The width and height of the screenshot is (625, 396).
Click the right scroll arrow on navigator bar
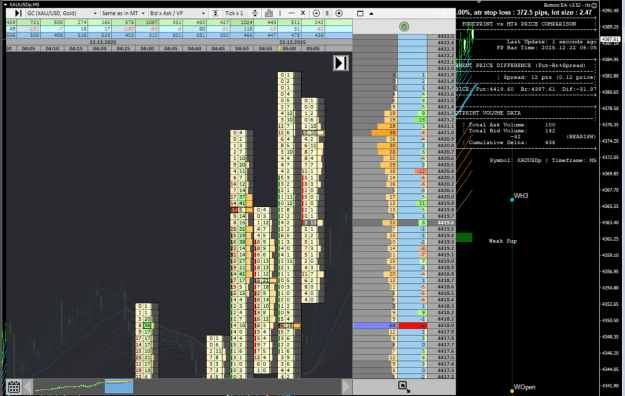tap(346, 386)
